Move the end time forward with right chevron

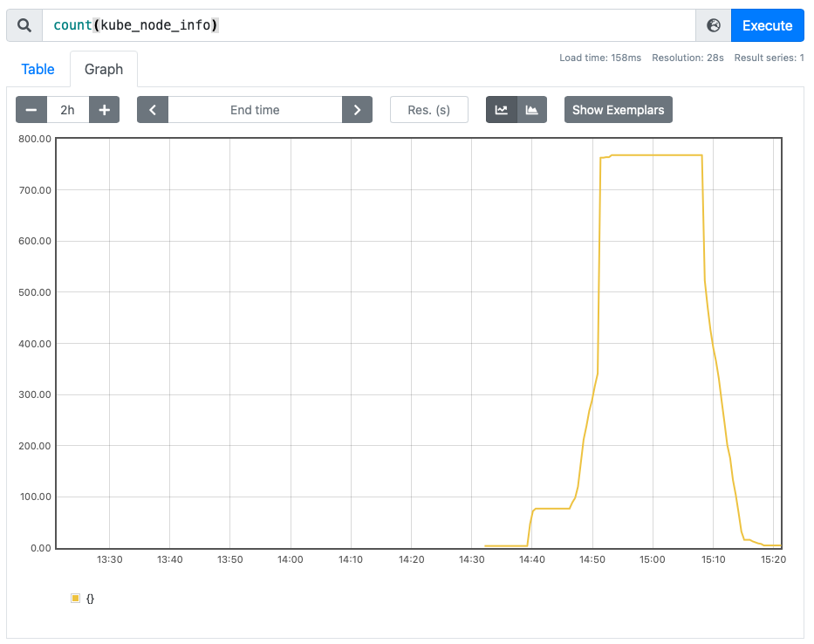(357, 110)
